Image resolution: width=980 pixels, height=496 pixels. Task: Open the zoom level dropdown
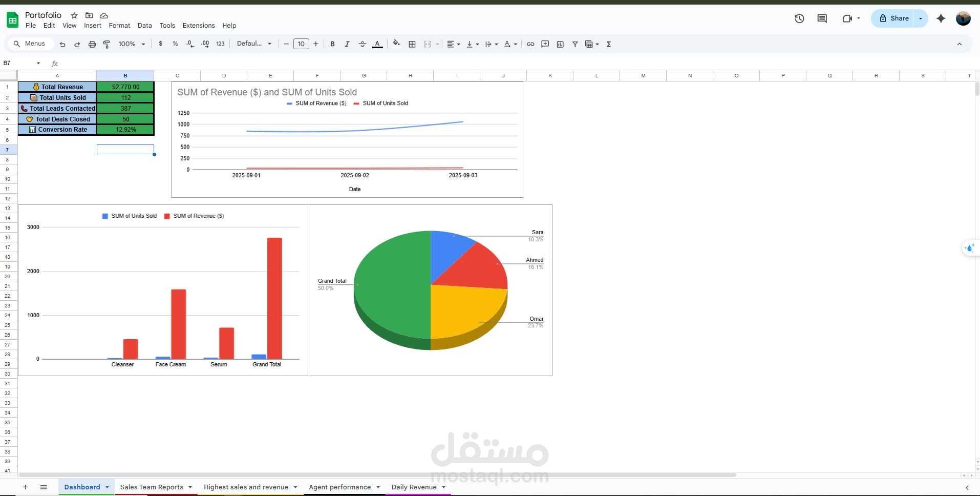(x=131, y=44)
